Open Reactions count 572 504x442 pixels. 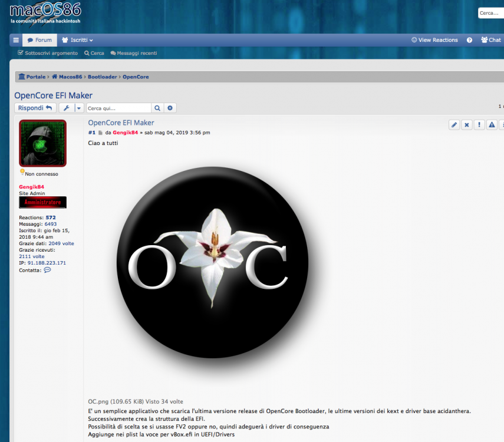[51, 217]
